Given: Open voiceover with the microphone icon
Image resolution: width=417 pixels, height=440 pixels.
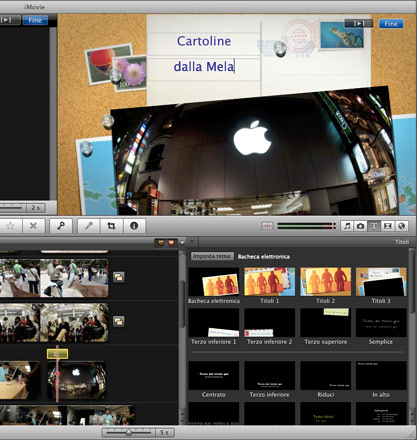Looking at the screenshot, I should [x=88, y=226].
